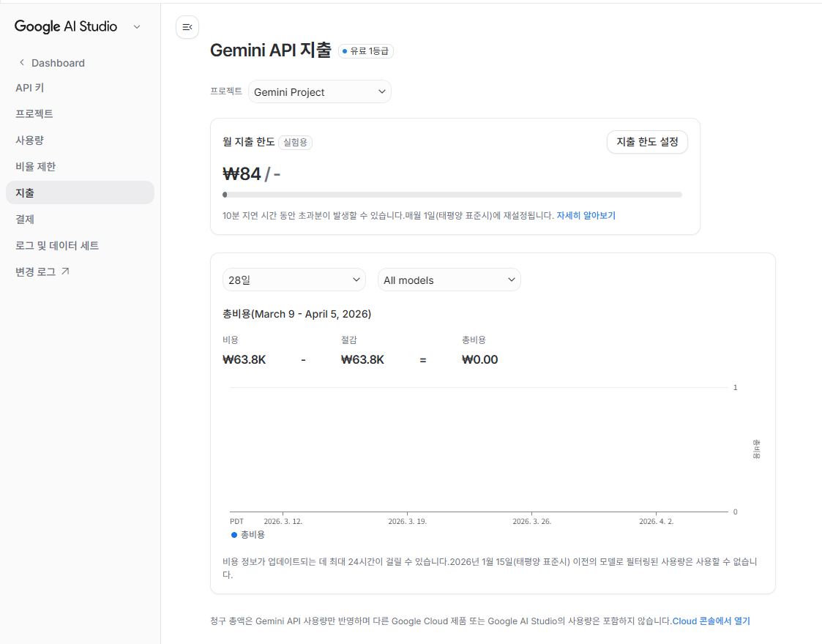Open the All models filter dropdown
Viewport: 822px width, 644px height.
pyautogui.click(x=449, y=280)
